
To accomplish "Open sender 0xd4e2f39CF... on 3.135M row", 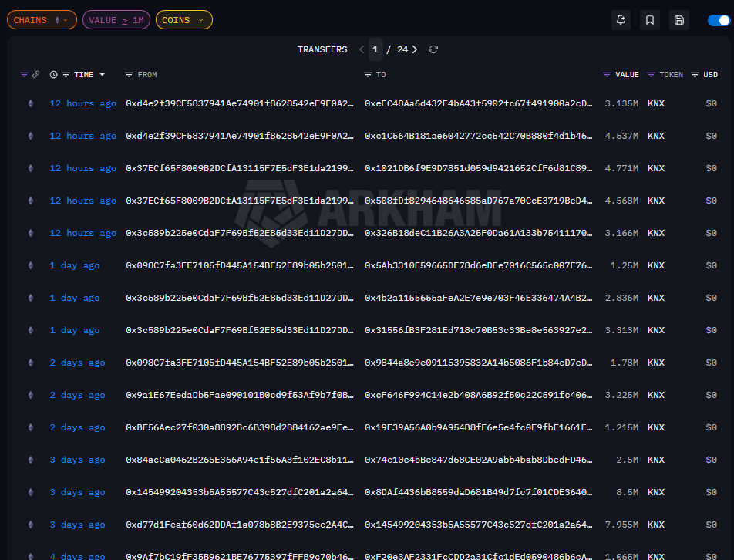I will (x=240, y=103).
